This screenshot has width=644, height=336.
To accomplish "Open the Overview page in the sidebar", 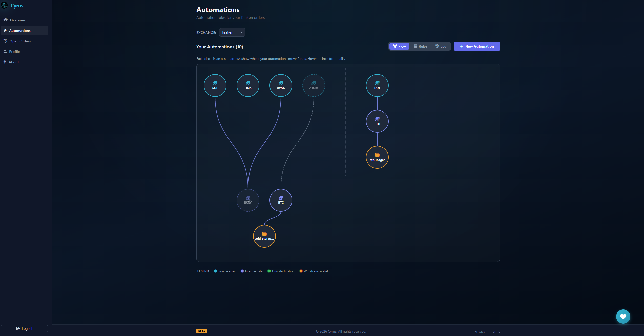I will click(24, 20).
